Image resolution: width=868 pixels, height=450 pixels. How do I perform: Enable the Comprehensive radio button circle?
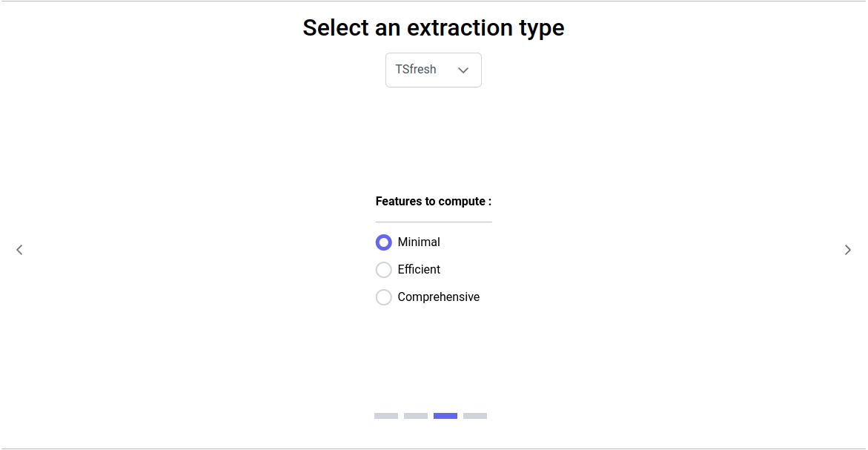click(x=383, y=297)
